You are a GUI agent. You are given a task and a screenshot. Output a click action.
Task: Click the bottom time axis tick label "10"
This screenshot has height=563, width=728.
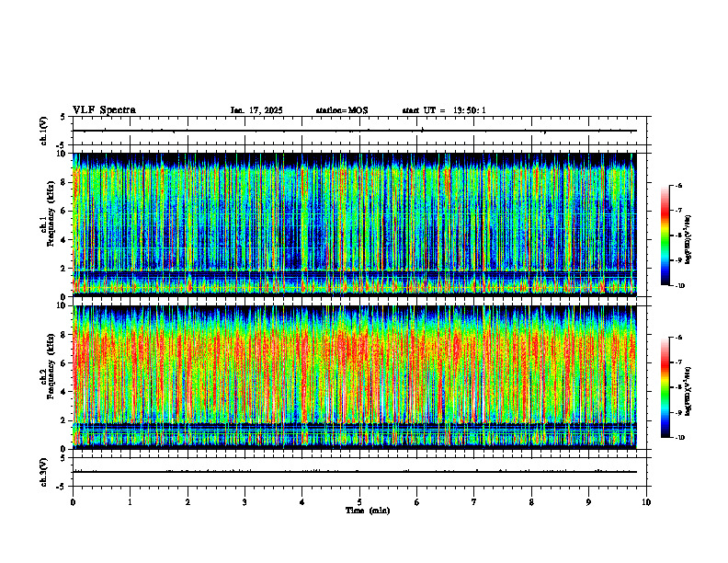click(646, 502)
